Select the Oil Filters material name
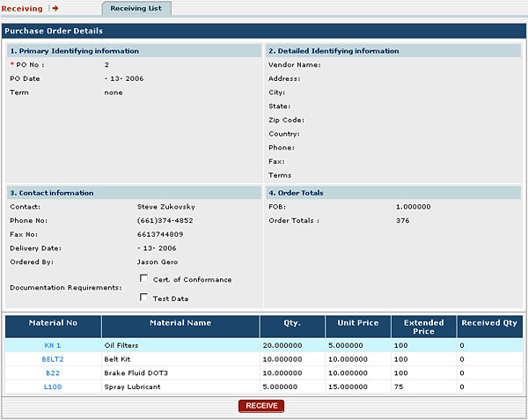 (x=121, y=345)
